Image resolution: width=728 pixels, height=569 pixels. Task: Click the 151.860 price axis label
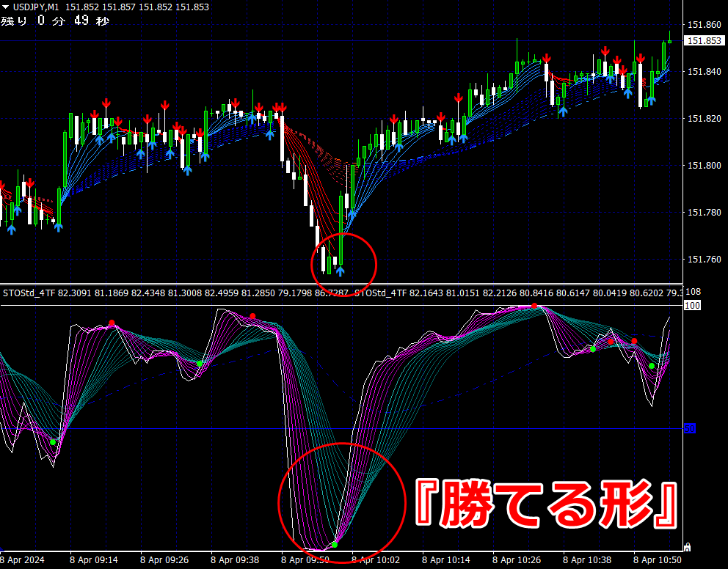[705, 25]
